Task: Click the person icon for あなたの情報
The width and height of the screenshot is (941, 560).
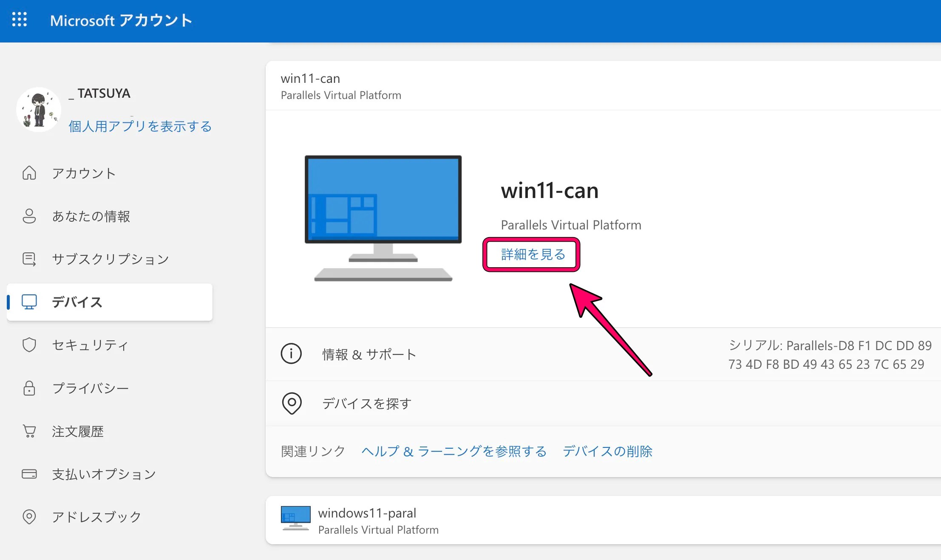Action: click(29, 216)
